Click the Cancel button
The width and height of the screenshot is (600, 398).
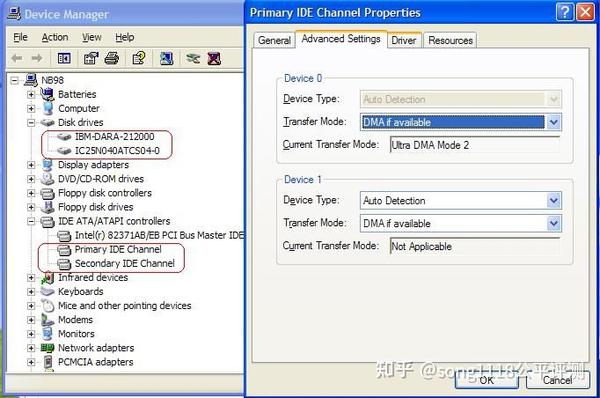tap(558, 380)
